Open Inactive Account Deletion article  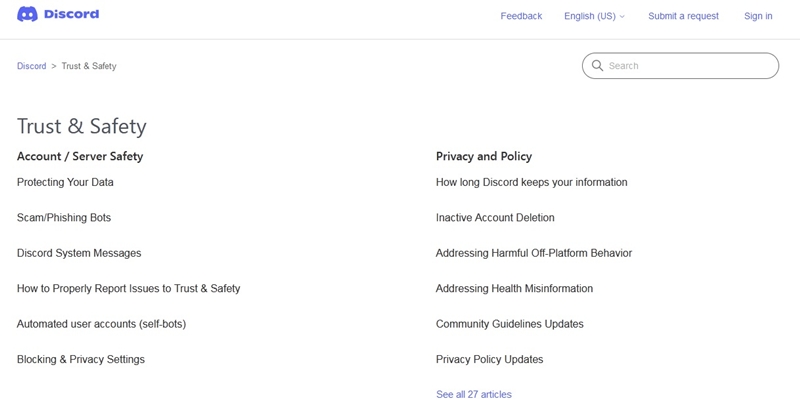pos(495,217)
